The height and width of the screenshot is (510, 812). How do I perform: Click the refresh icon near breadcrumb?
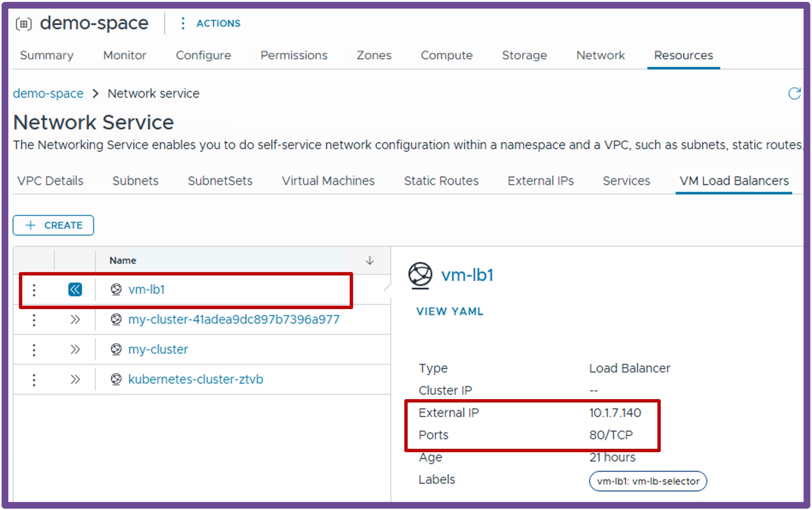tap(794, 93)
